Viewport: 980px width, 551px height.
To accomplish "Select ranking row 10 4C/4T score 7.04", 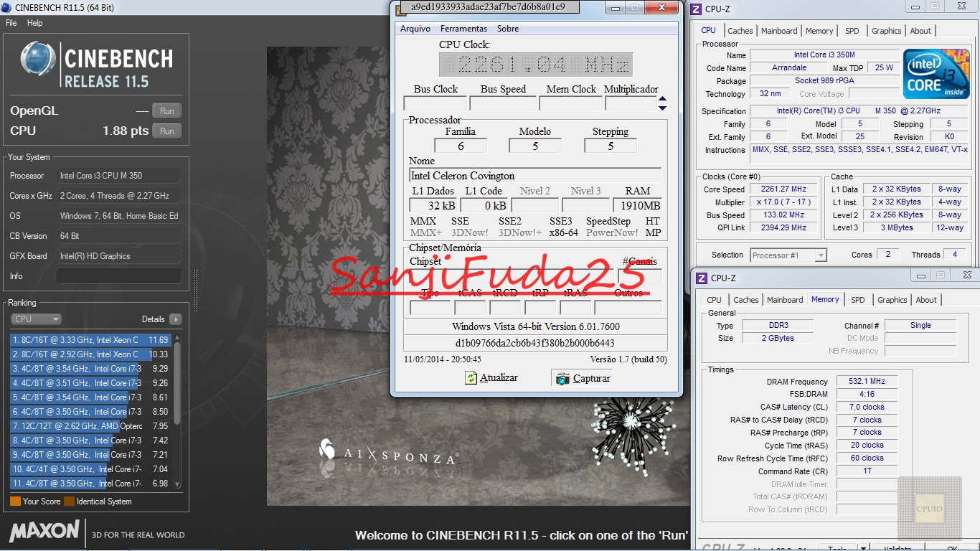I will [x=90, y=469].
